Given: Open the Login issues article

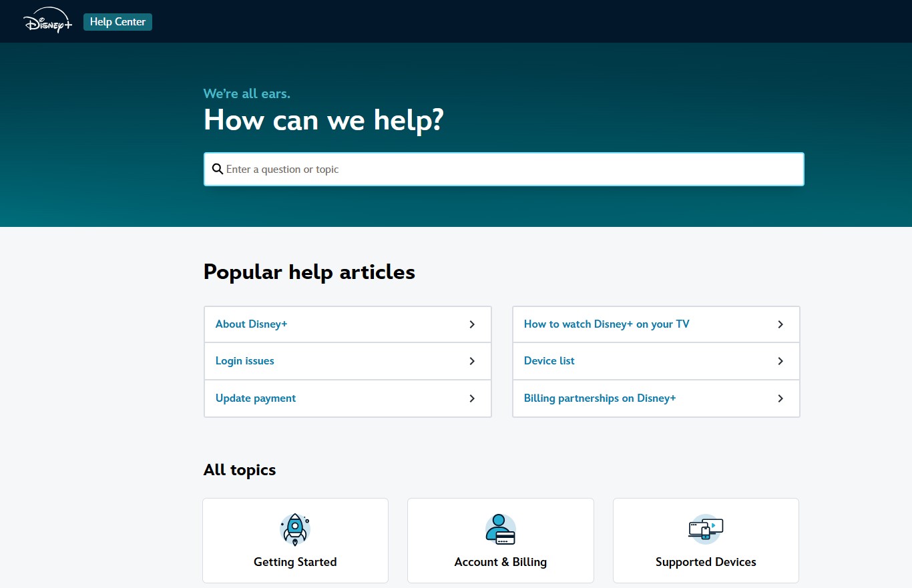Looking at the screenshot, I should 348,361.
